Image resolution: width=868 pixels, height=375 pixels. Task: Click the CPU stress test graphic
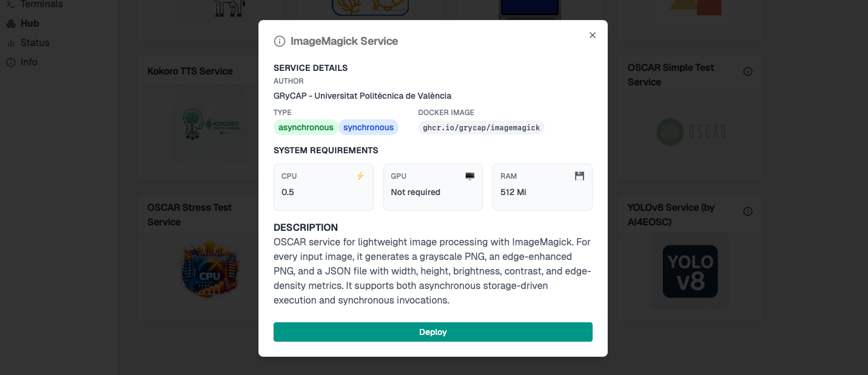click(x=210, y=269)
